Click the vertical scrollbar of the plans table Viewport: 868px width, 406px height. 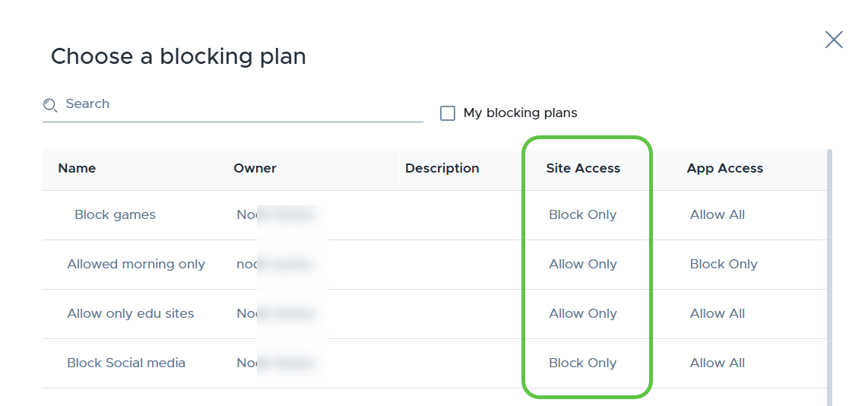[829, 277]
